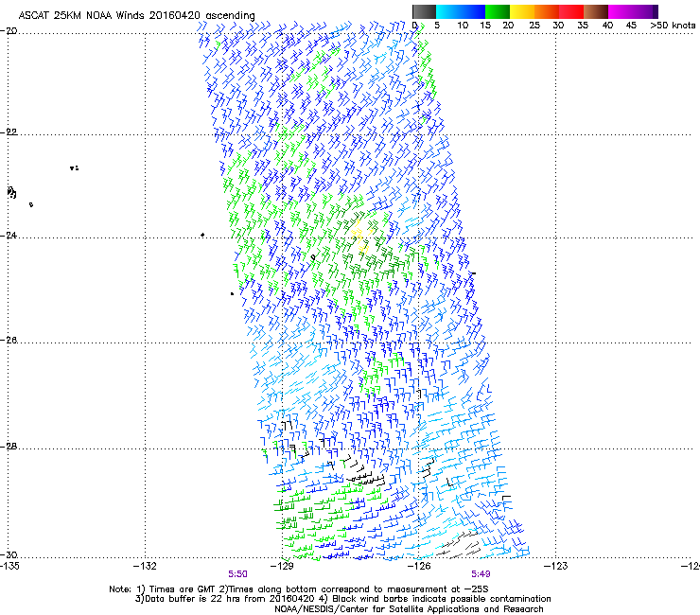Click the legend label '25'
The height and width of the screenshot is (615, 700).
(534, 26)
